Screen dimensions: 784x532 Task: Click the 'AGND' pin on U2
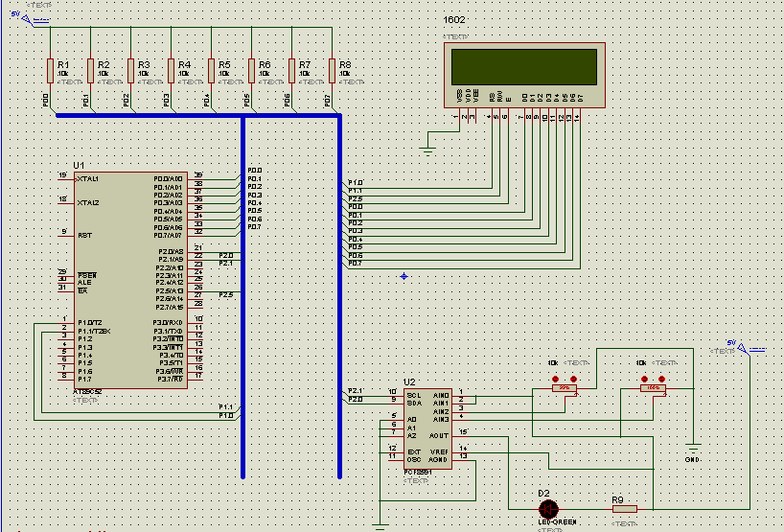[x=438, y=460]
